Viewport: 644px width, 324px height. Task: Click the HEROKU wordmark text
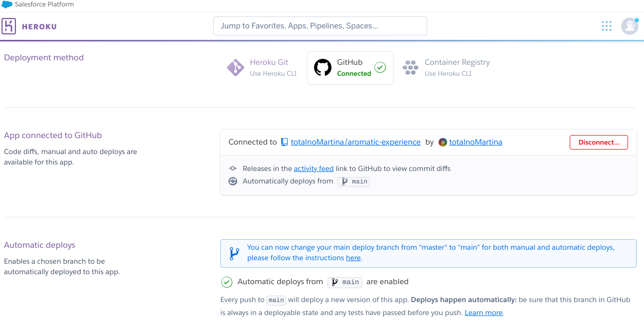[39, 26]
